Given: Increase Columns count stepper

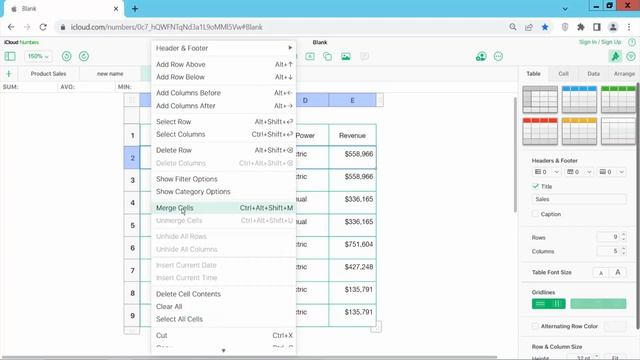Looking at the screenshot, I should point(623,249).
